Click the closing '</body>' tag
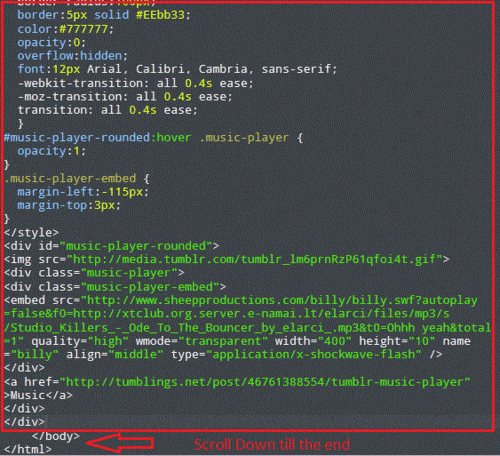 pos(56,436)
